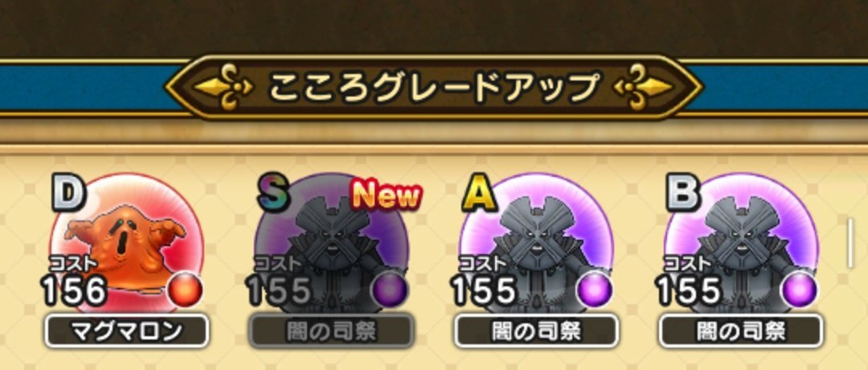The width and height of the screenshot is (868, 370).
Task: Click the dark purple orb on S-rank heart
Action: (x=391, y=290)
